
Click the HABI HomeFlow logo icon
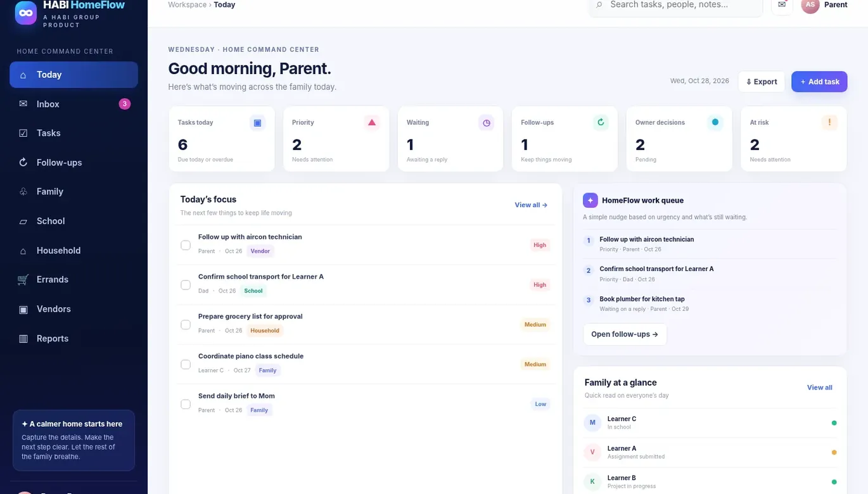click(x=26, y=13)
